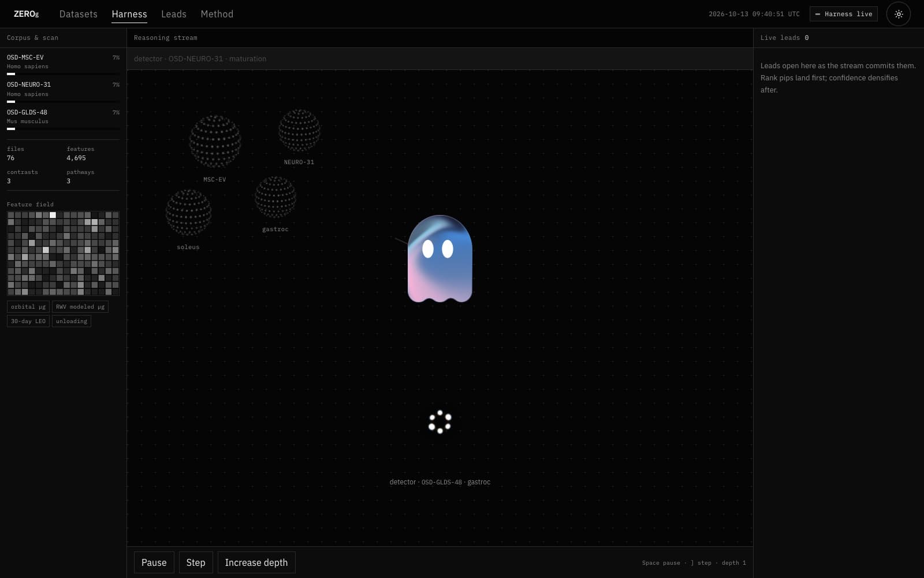The image size is (924, 578).
Task: Select the unloading tag
Action: point(72,321)
